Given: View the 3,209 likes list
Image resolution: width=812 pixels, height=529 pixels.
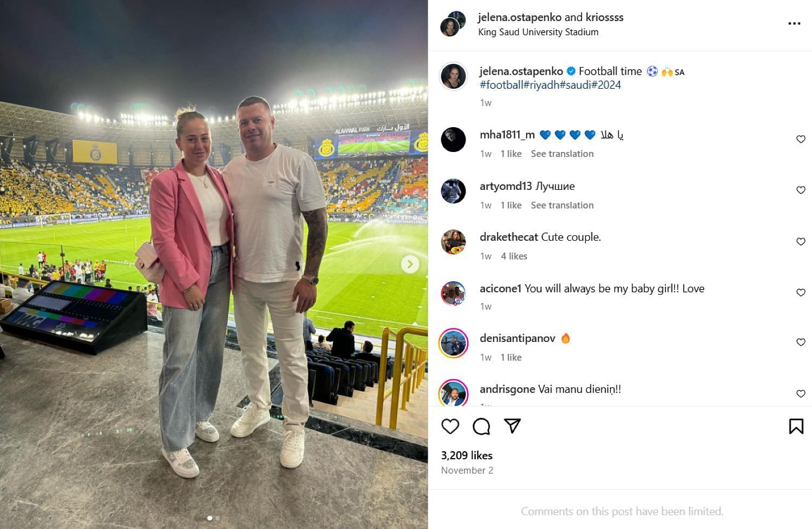Looking at the screenshot, I should pyautogui.click(x=467, y=455).
